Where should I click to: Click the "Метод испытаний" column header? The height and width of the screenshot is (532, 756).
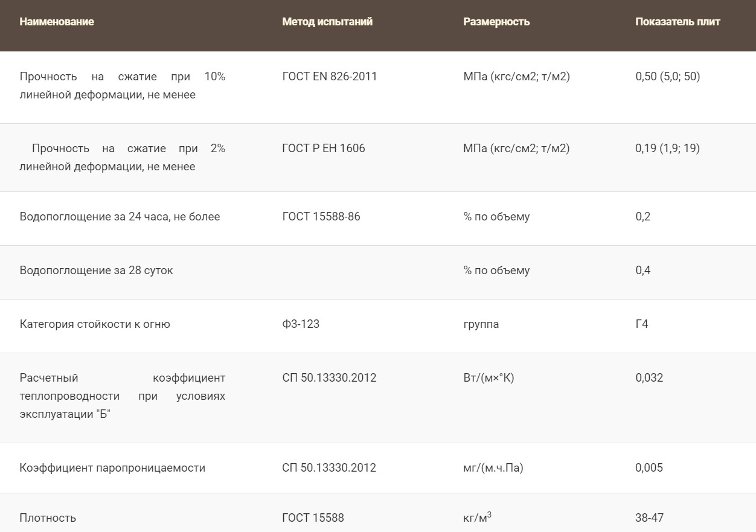tap(327, 22)
